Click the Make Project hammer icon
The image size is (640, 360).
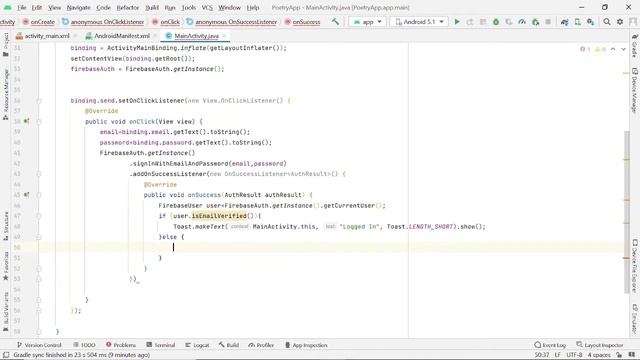coord(335,22)
